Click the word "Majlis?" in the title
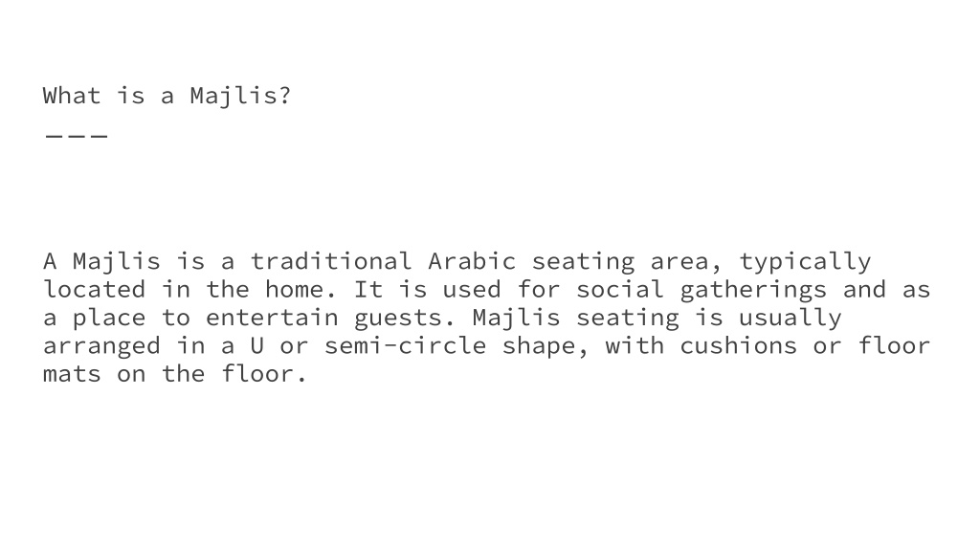980x551 pixels. pos(240,98)
